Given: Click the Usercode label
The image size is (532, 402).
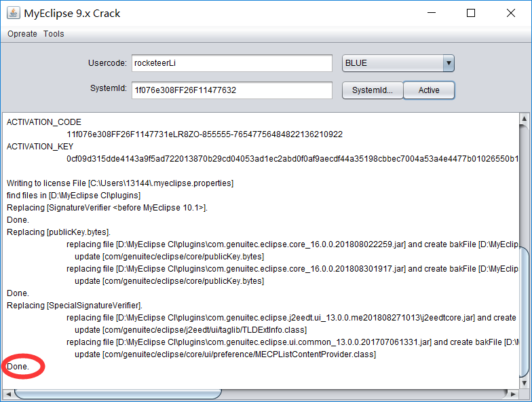Looking at the screenshot, I should tap(107, 63).
